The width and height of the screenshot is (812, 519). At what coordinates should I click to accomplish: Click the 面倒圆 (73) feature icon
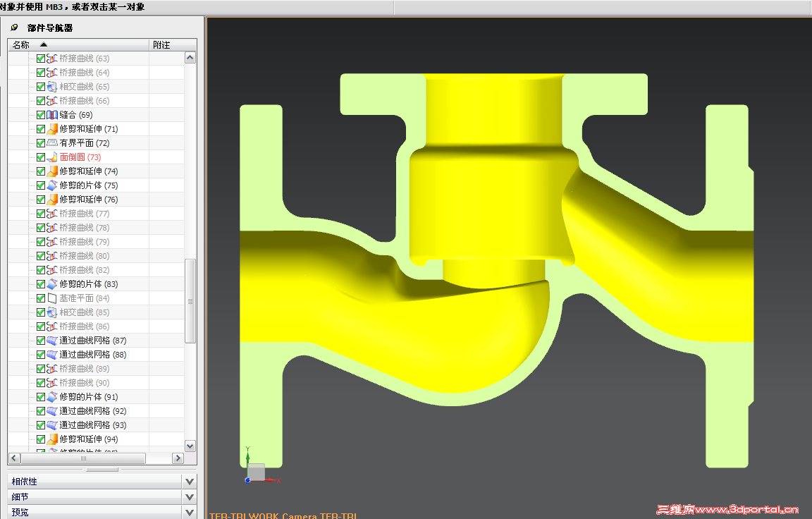[x=52, y=157]
